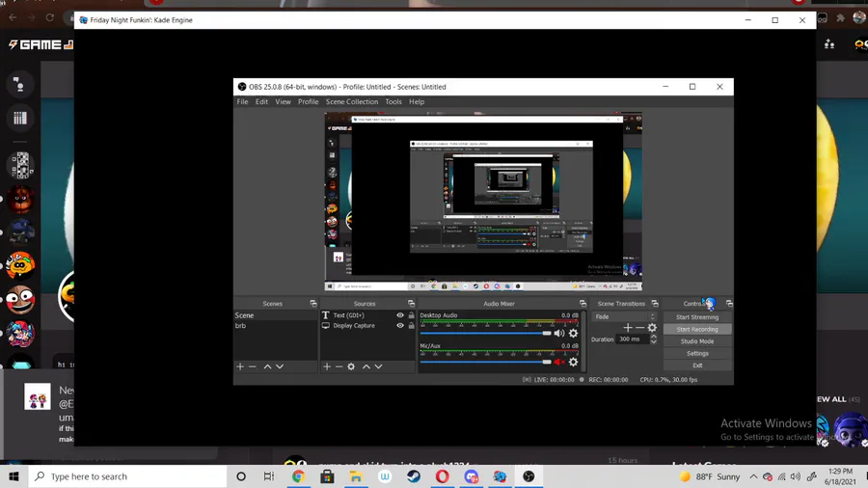Mute the Desktop Audio speaker icon
868x488 pixels.
click(x=559, y=333)
